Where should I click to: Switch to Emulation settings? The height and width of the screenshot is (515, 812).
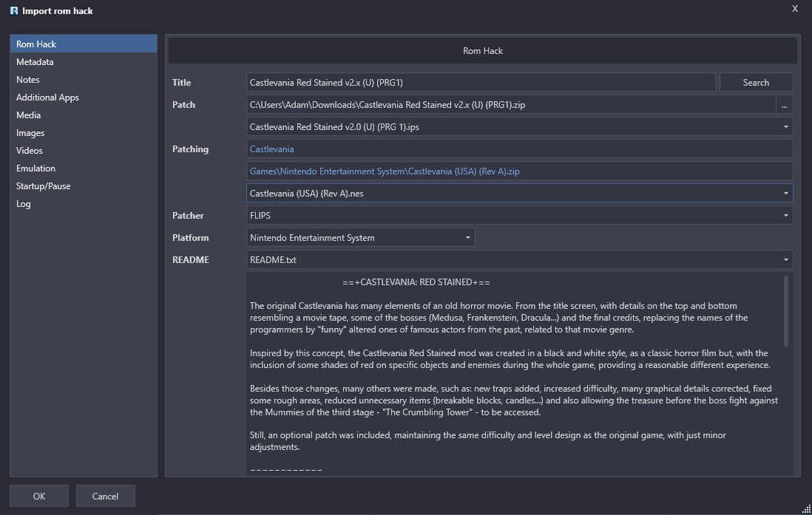point(84,168)
